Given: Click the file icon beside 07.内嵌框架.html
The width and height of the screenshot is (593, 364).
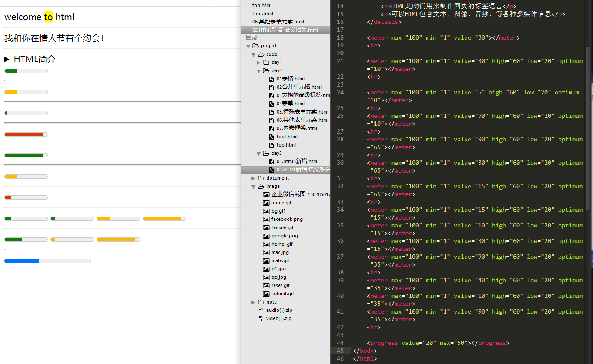Looking at the screenshot, I should pyautogui.click(x=271, y=128).
